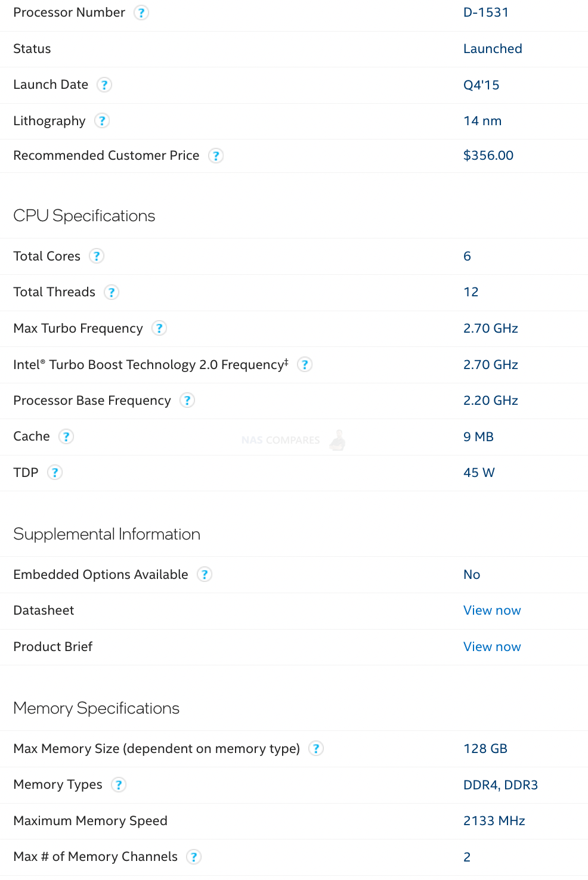Click help icon for Max Turbo Frequency
Viewport: 588px width, 880px height.
point(159,329)
